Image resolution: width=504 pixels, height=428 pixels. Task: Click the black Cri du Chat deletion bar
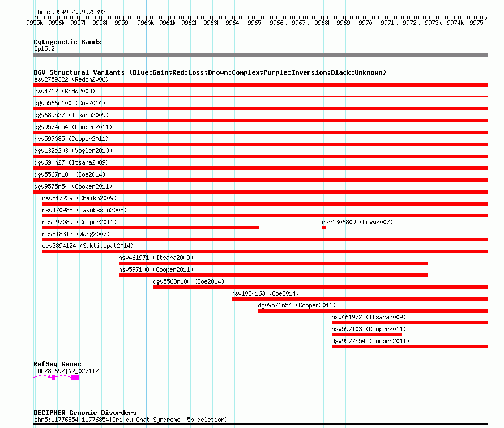(260, 425)
